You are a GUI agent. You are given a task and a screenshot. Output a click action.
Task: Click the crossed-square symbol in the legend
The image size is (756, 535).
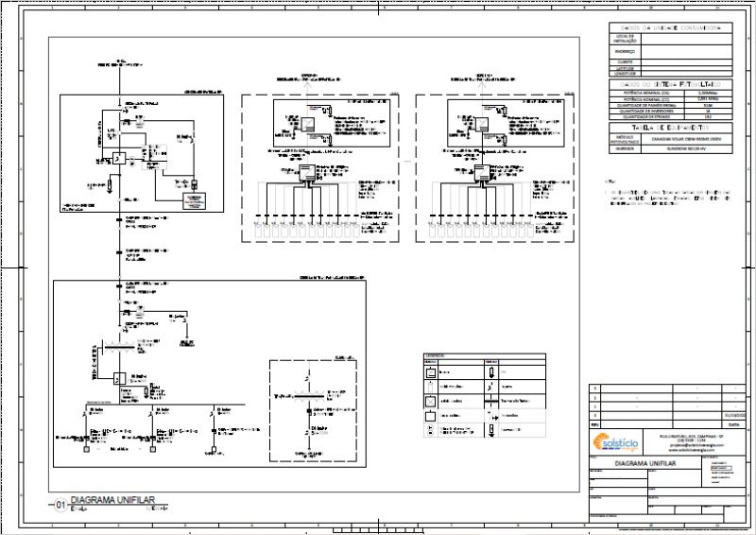[x=431, y=401]
